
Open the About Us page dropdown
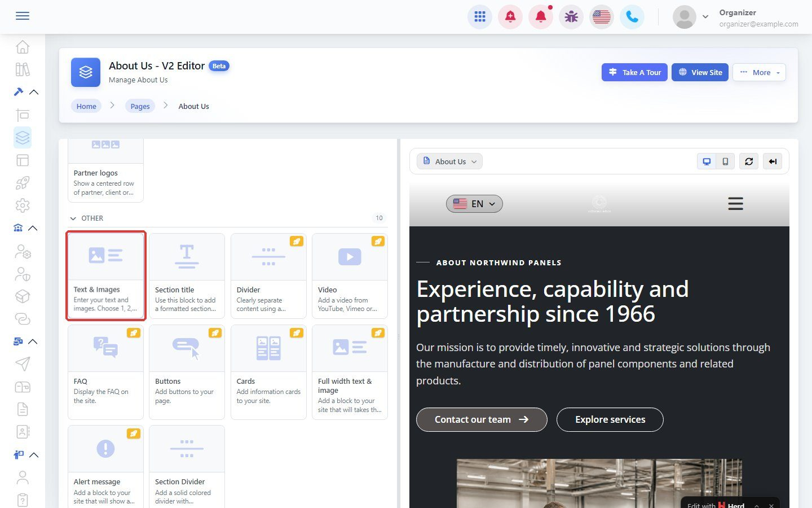tap(450, 161)
